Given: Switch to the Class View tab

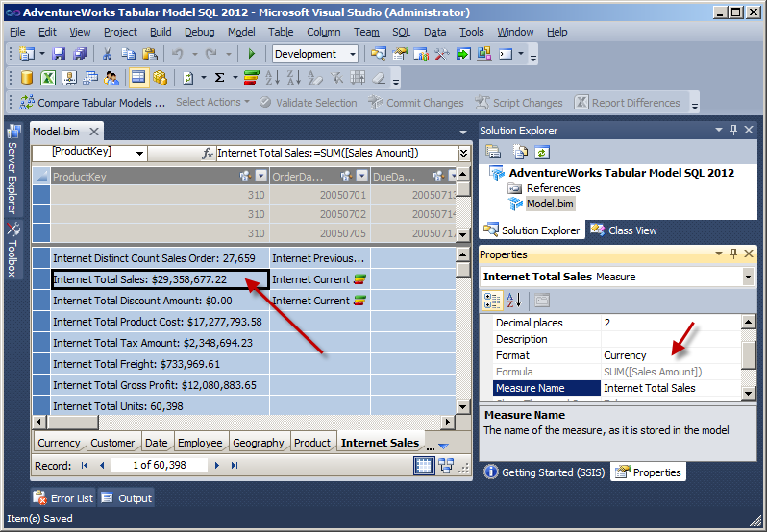Looking at the screenshot, I should coord(624,230).
